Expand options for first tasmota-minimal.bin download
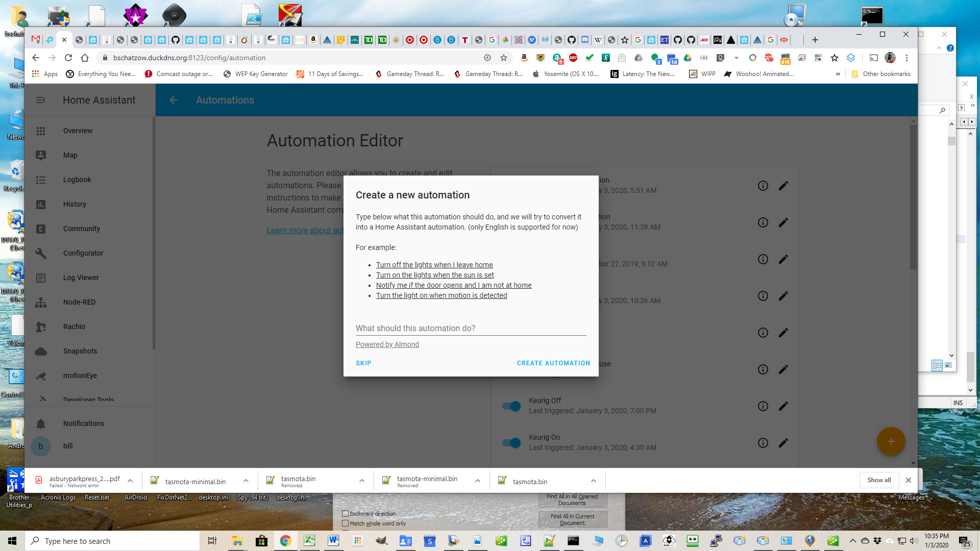Image resolution: width=980 pixels, height=551 pixels. pyautogui.click(x=246, y=481)
